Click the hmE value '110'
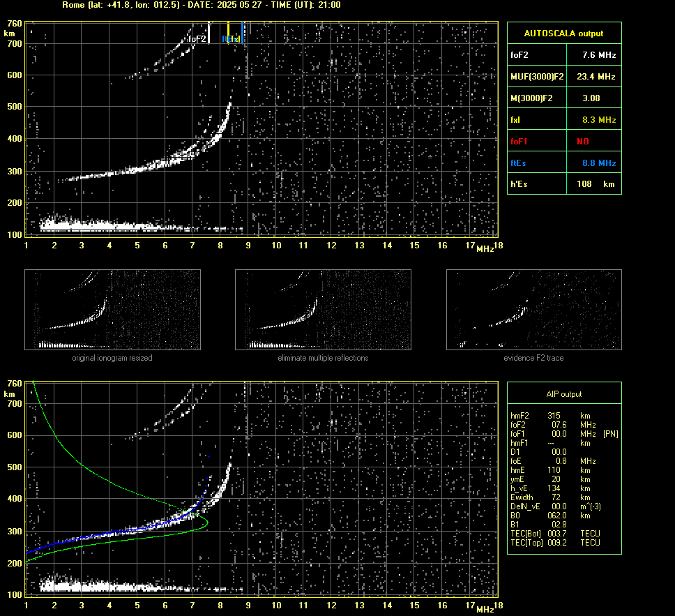675x616 pixels. click(x=554, y=470)
